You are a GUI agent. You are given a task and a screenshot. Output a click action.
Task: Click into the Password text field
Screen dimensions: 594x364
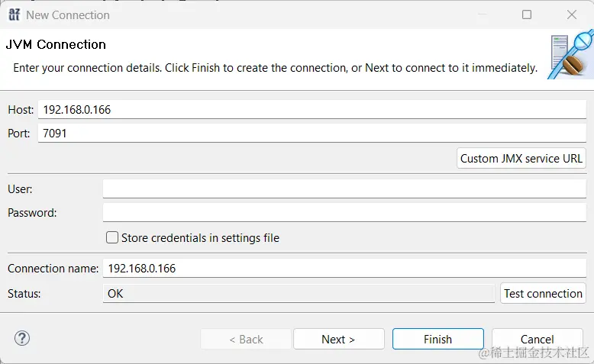[344, 213]
